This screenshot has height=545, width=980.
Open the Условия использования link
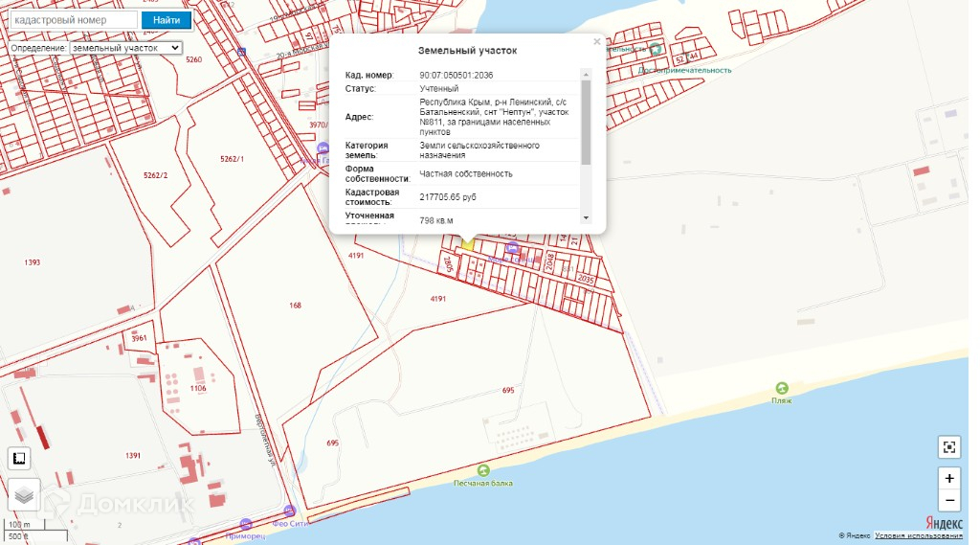(917, 536)
